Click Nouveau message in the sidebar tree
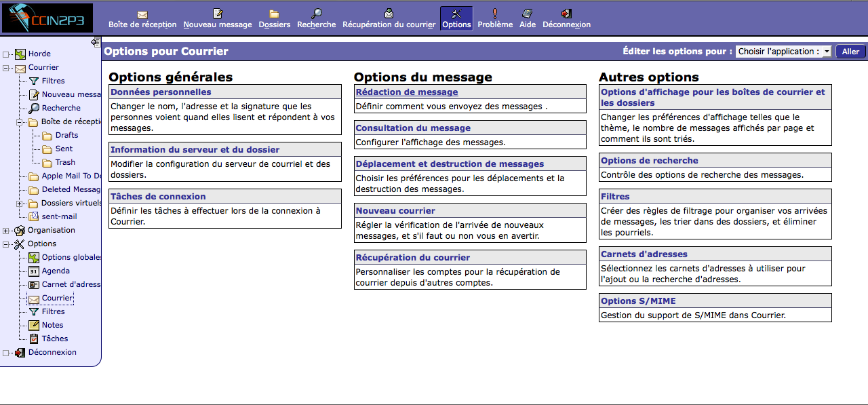Viewport: 868px width, 405px height. pyautogui.click(x=71, y=94)
